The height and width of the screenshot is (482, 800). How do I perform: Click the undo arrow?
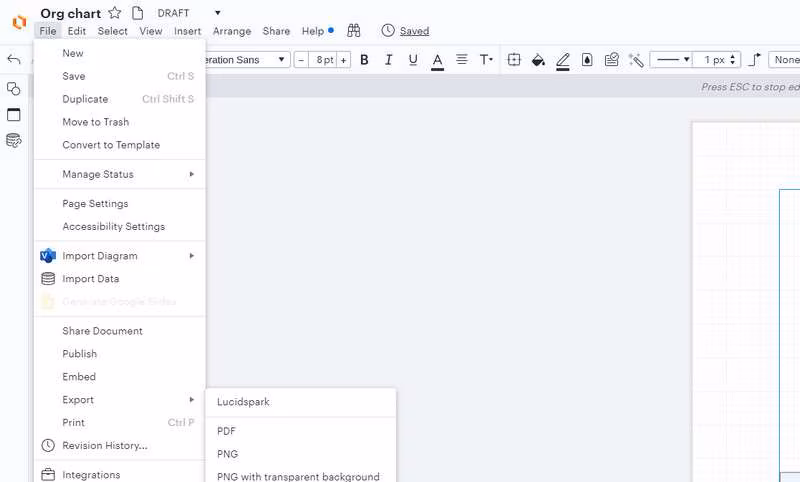(x=14, y=60)
